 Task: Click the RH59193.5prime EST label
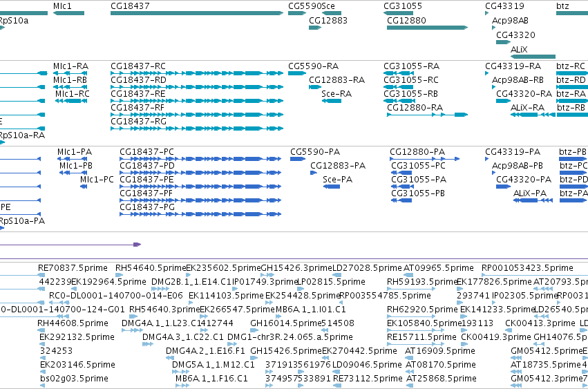tap(422, 282)
